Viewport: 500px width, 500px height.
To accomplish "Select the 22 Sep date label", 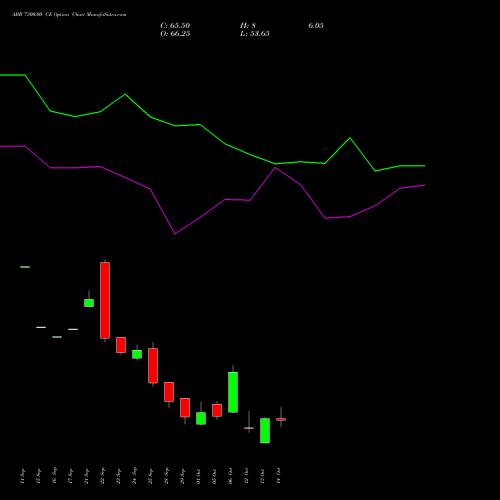I will (x=102, y=476).
